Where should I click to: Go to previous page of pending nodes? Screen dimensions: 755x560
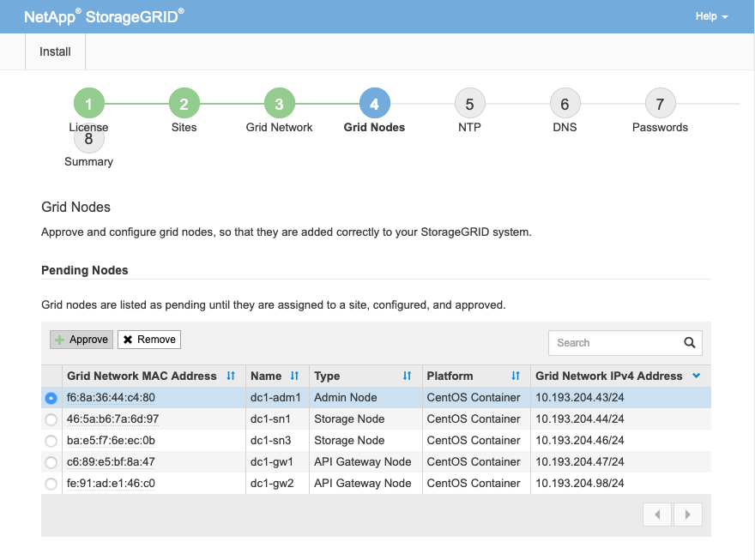click(657, 515)
